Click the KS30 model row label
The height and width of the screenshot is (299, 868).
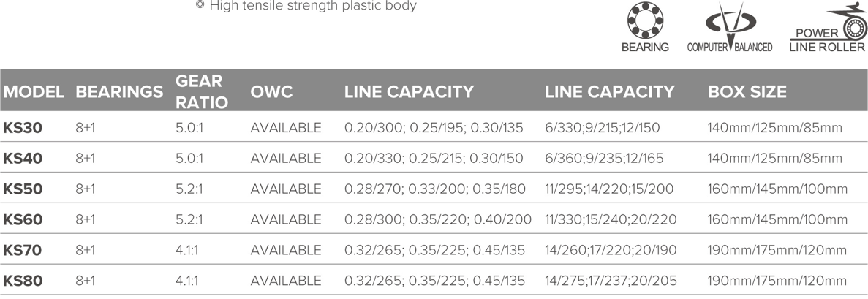pos(23,128)
